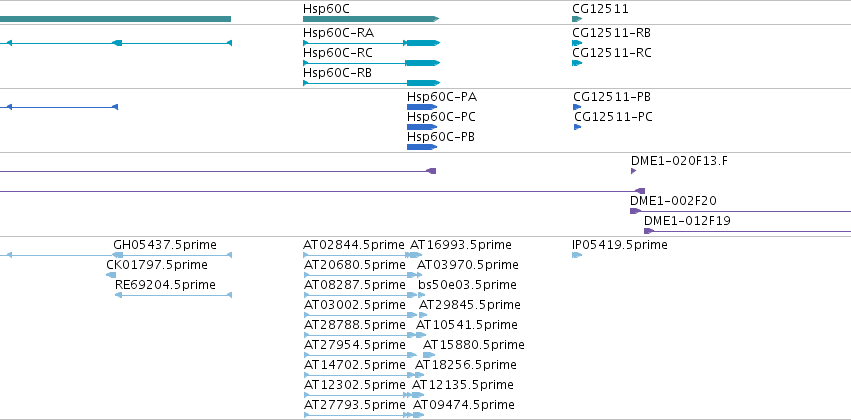Click the AT12135.5prime EST label
This screenshot has width=851, height=420.
pyautogui.click(x=462, y=385)
